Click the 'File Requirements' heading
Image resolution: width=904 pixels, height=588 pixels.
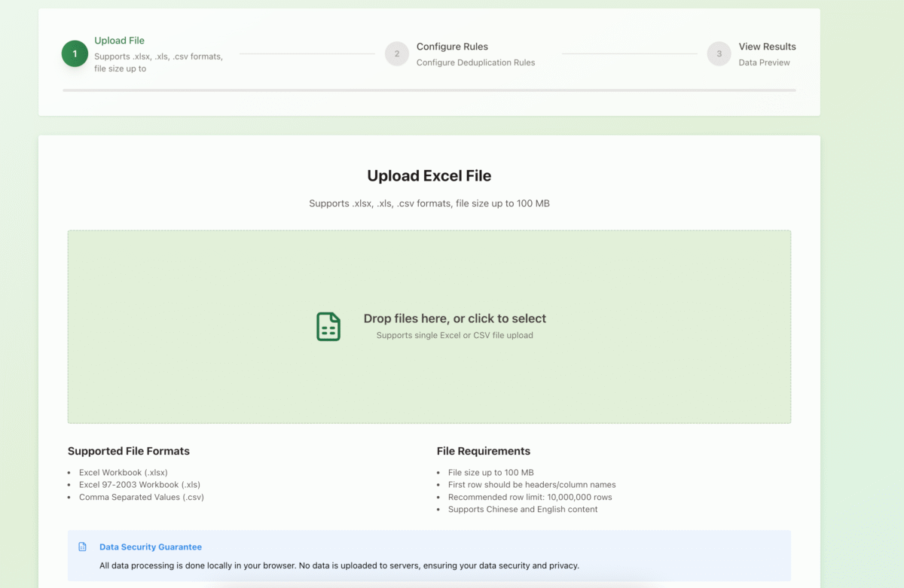pyautogui.click(x=484, y=451)
